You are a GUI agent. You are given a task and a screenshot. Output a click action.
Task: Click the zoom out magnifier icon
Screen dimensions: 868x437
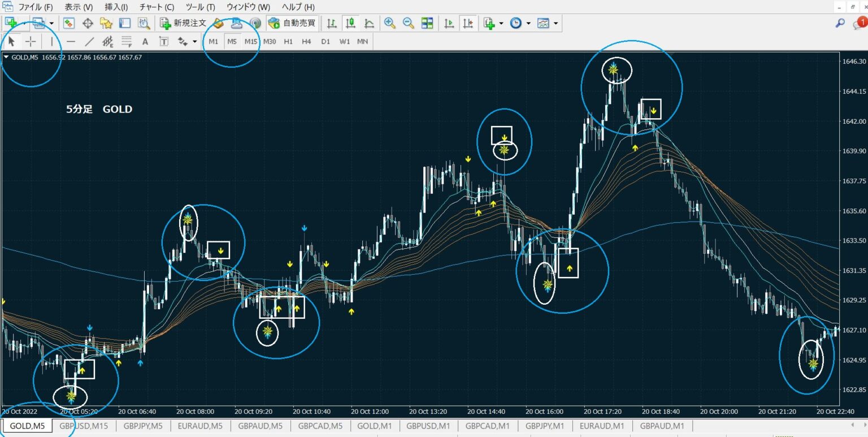click(x=408, y=23)
